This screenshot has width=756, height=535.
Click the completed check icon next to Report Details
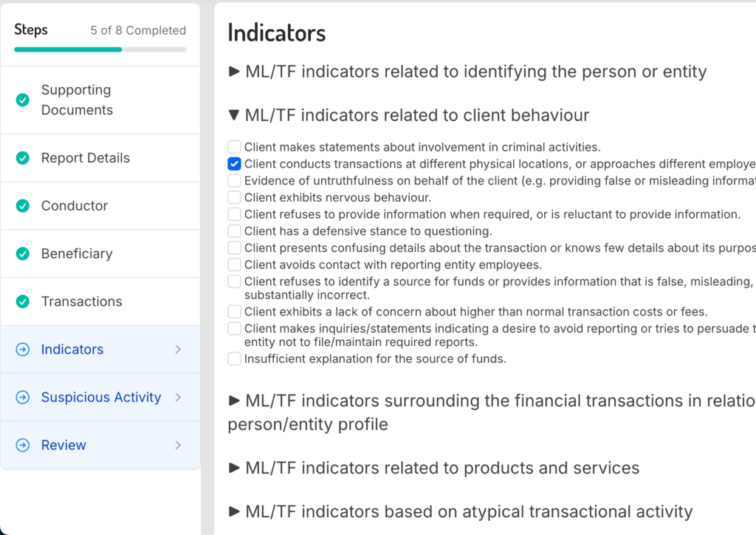[x=23, y=158]
